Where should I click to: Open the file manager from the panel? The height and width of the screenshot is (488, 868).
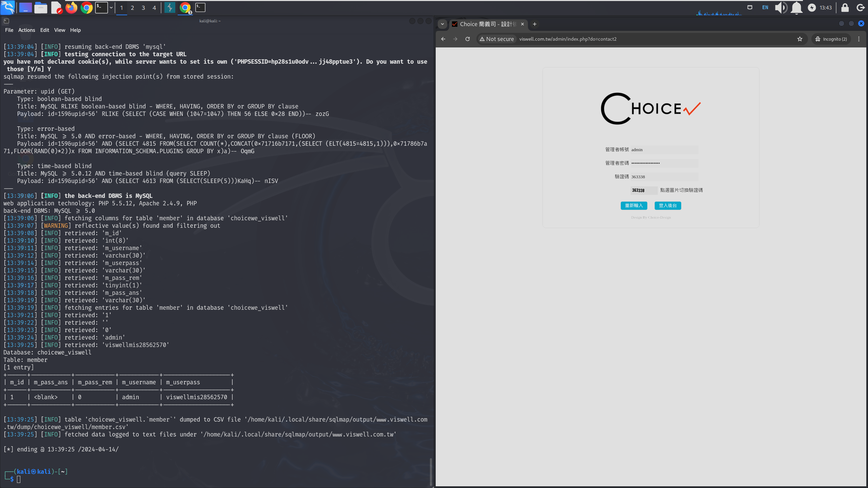pyautogui.click(x=41, y=7)
